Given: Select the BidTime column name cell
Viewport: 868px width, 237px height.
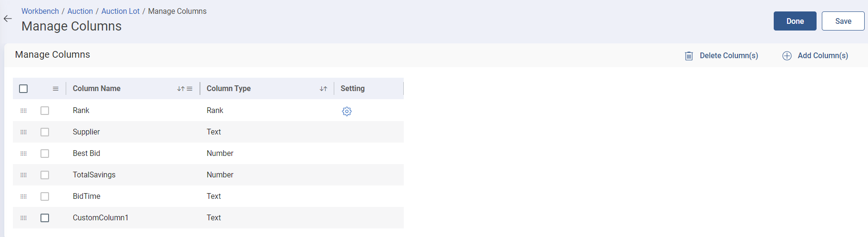Looking at the screenshot, I should coord(87,196).
